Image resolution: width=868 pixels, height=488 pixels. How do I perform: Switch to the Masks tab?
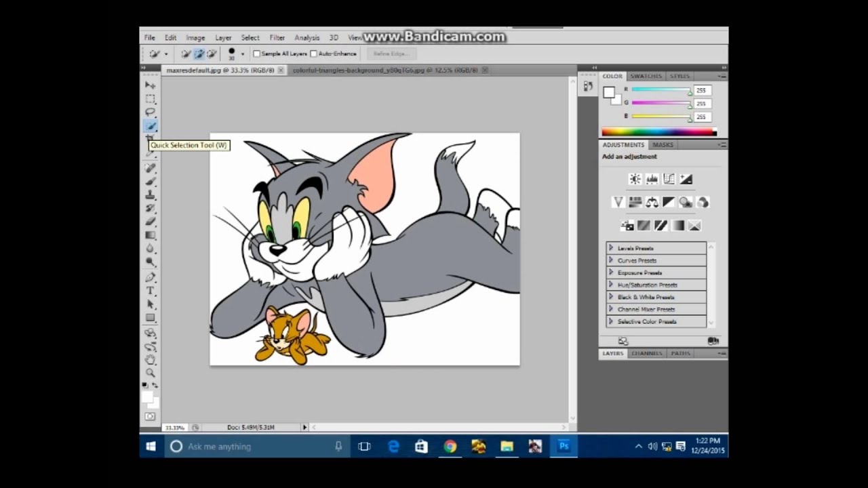coord(663,144)
